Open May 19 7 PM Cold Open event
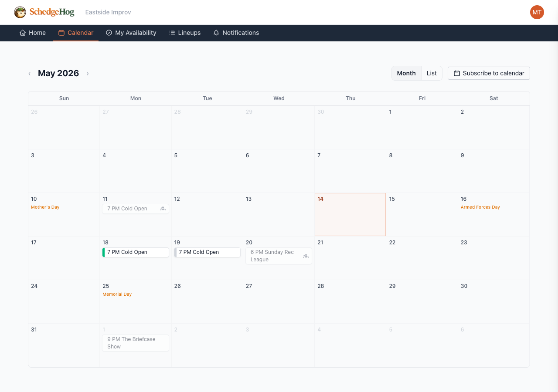This screenshot has width=558, height=392. 207,252
